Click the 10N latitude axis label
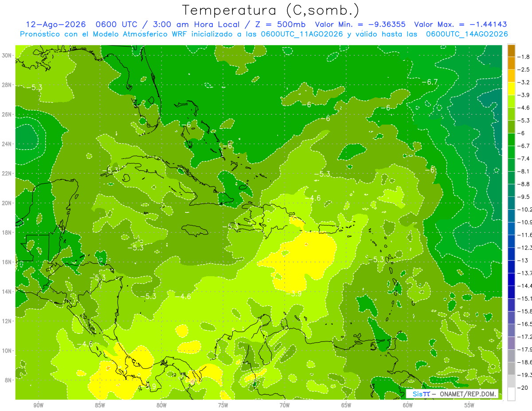The height and width of the screenshot is (411, 532). coord(7,350)
